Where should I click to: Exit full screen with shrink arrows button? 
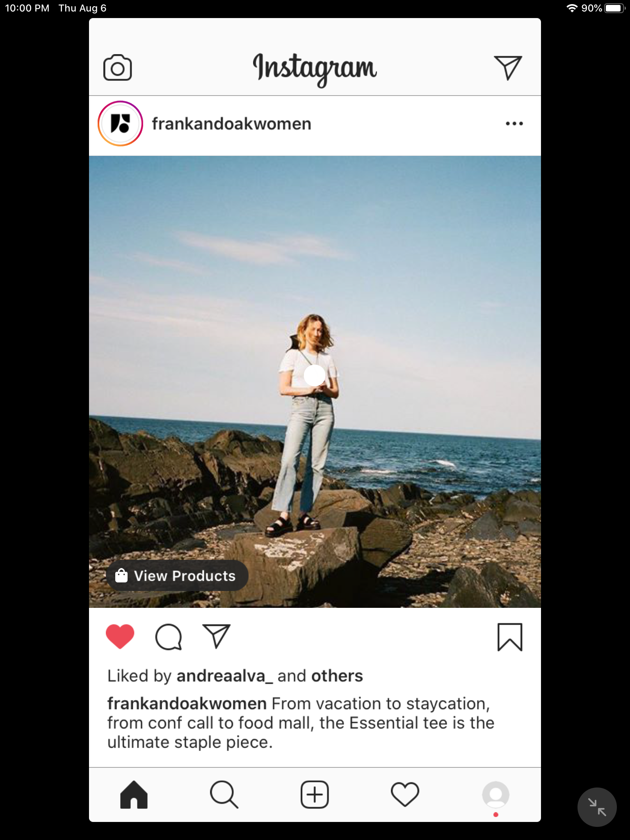(597, 807)
